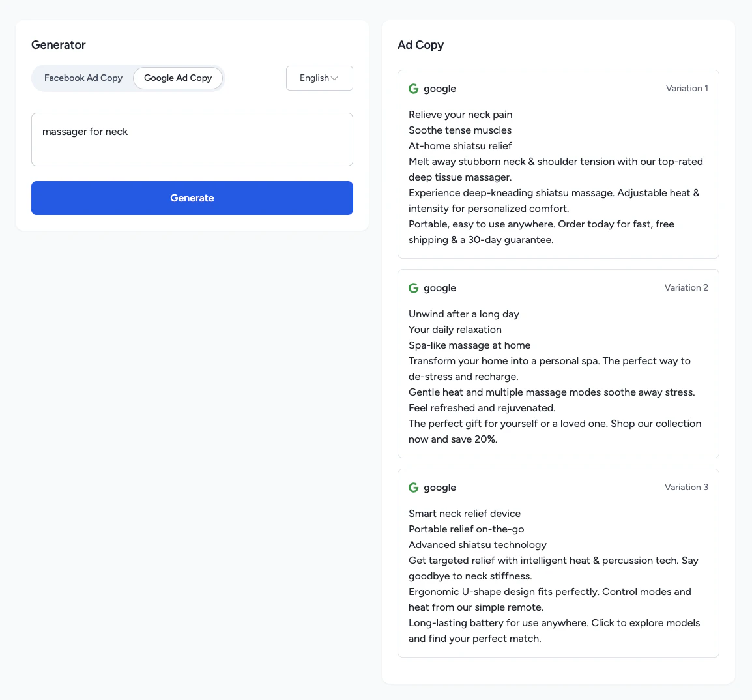Click the google platform label in Variation 3
The height and width of the screenshot is (700, 752).
pos(439,488)
